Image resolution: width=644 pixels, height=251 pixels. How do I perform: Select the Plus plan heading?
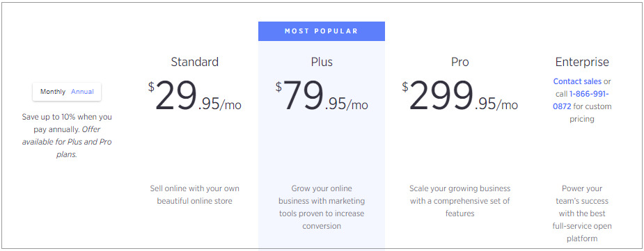pos(322,62)
